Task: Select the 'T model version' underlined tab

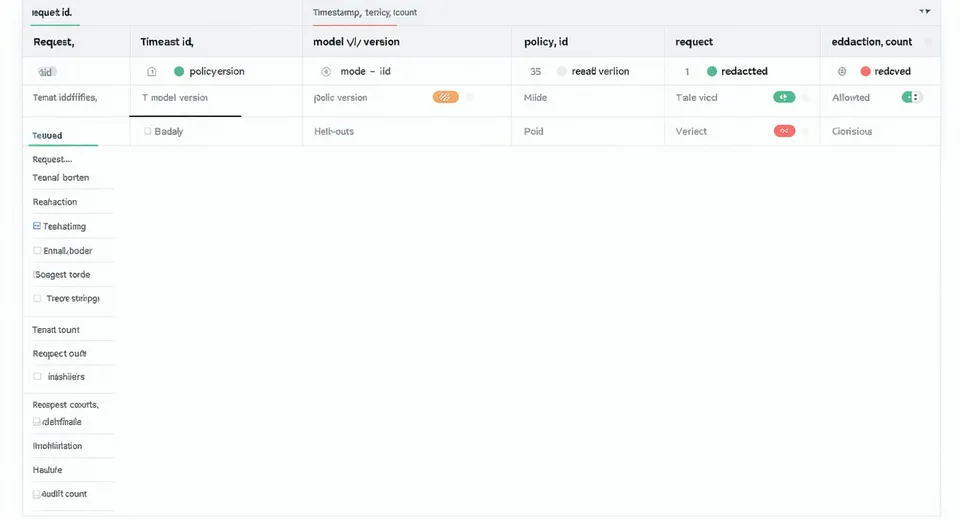Action: click(175, 97)
